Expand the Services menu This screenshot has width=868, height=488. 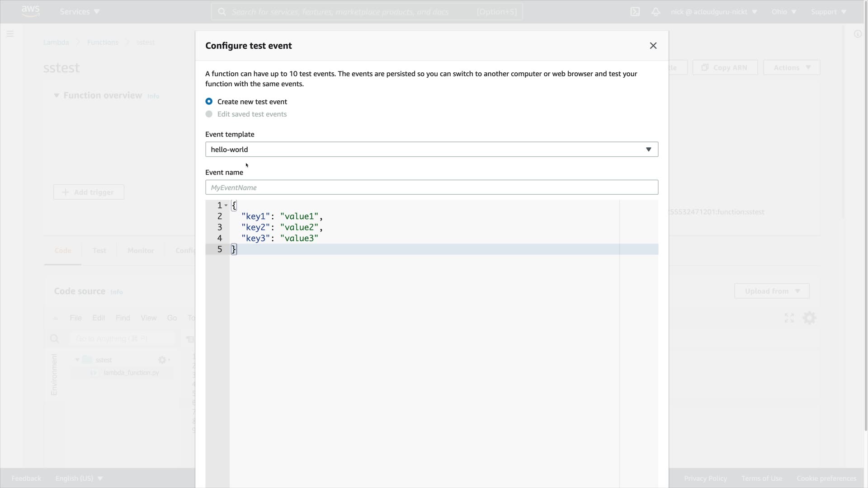pyautogui.click(x=80, y=12)
